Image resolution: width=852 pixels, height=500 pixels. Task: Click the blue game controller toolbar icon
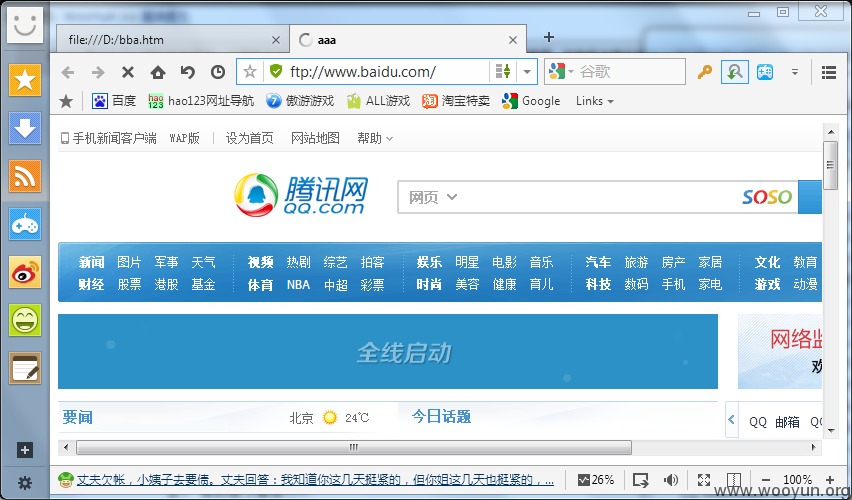coord(765,72)
